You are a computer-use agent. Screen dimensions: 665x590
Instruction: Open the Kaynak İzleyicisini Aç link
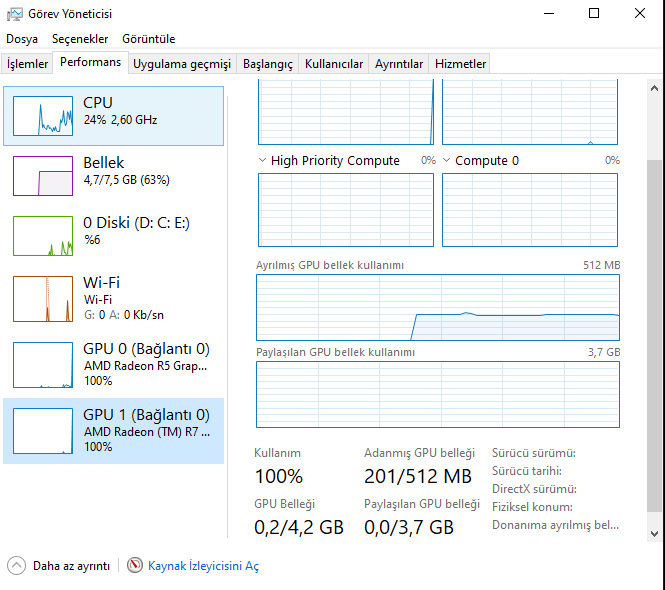(203, 566)
